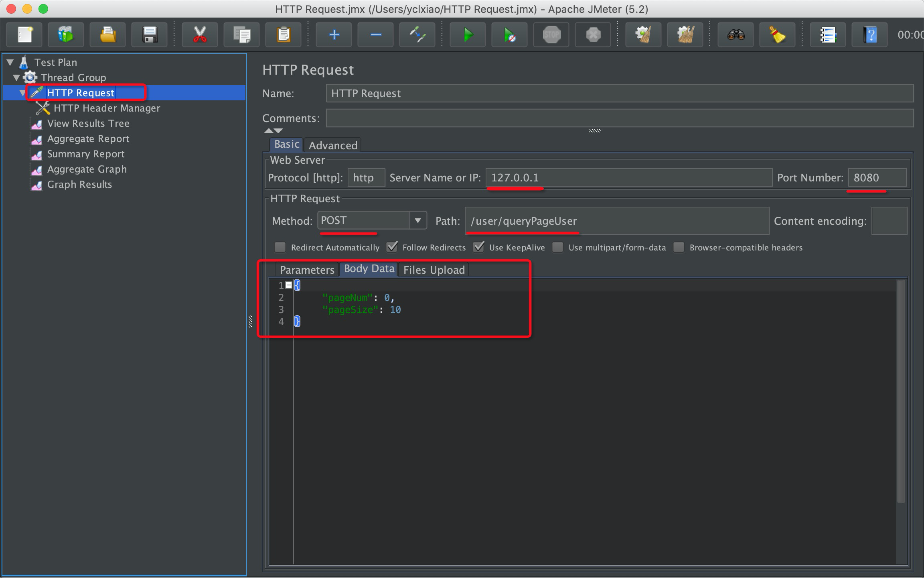The width and height of the screenshot is (924, 578).
Task: Click the binoculars Search icon
Action: 736,35
